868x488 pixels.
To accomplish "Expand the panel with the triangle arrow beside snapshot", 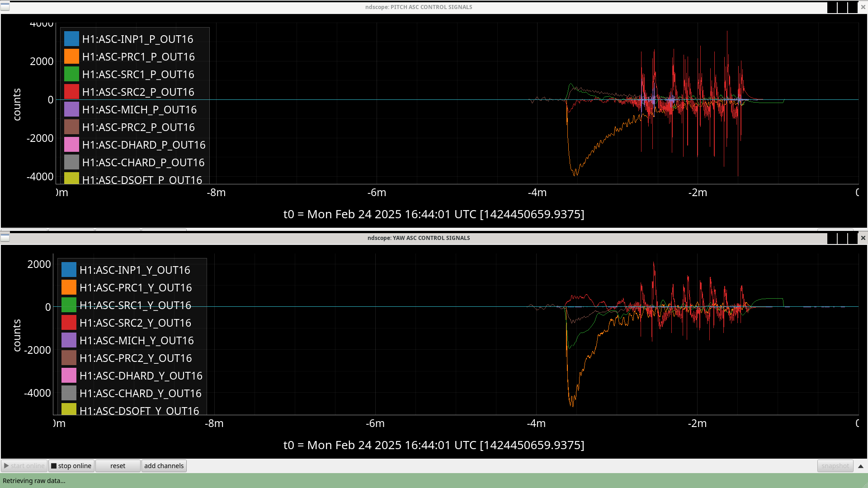I will [861, 466].
